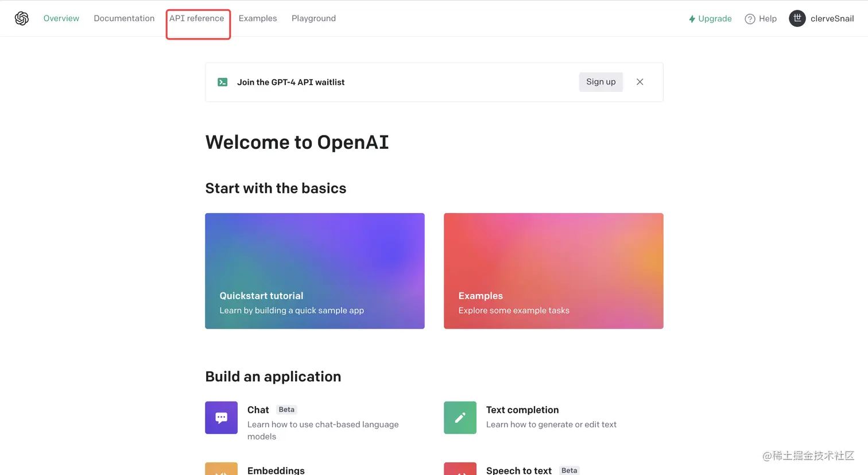Screen dimensions: 868x475
Task: Open the Help question mark icon
Action: pyautogui.click(x=750, y=19)
